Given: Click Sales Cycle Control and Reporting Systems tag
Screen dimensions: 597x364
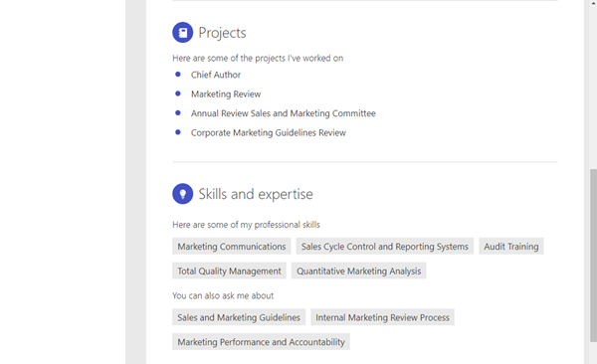Looking at the screenshot, I should [384, 247].
